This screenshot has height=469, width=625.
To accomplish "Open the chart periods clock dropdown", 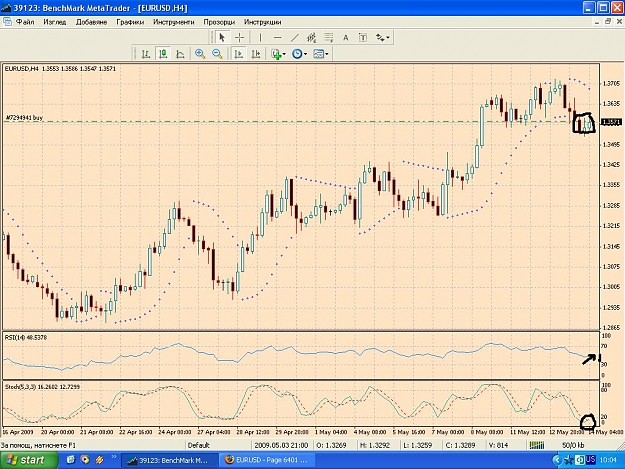I will coord(299,54).
